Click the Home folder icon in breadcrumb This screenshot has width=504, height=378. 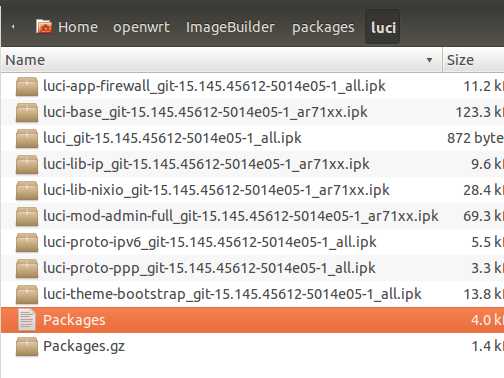(x=44, y=27)
